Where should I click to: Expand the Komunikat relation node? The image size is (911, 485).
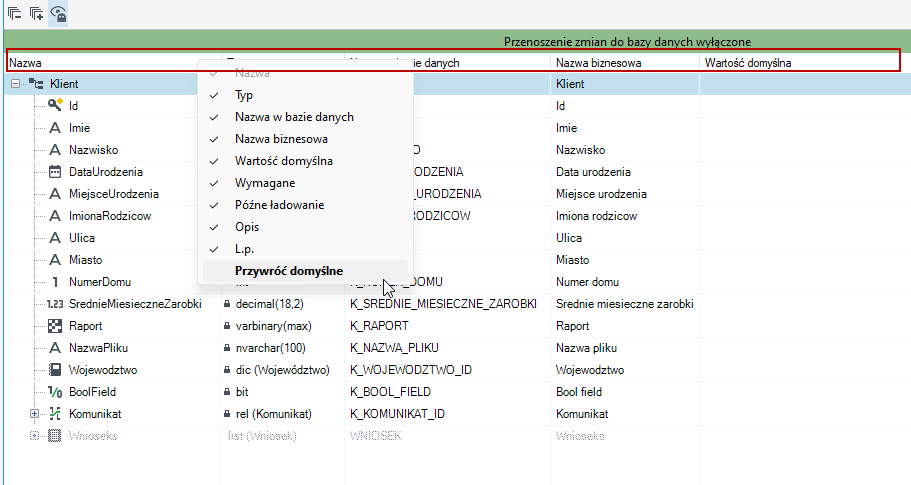pos(34,414)
